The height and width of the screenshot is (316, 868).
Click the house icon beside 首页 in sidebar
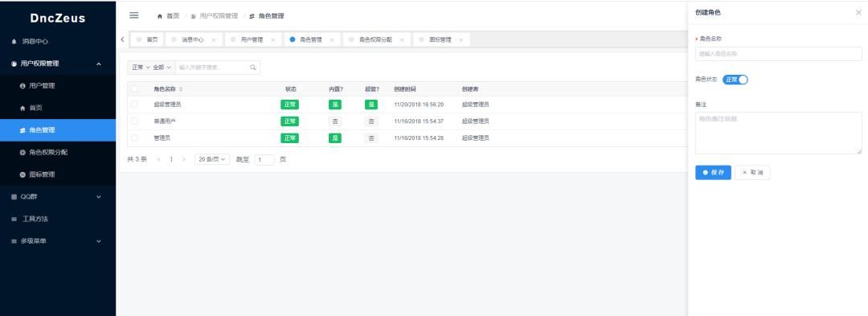click(x=23, y=108)
